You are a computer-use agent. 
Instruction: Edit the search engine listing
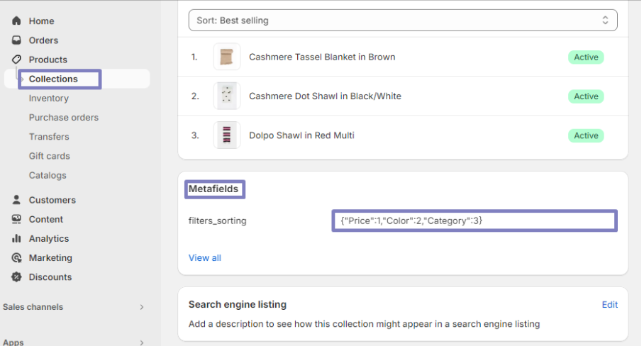610,305
